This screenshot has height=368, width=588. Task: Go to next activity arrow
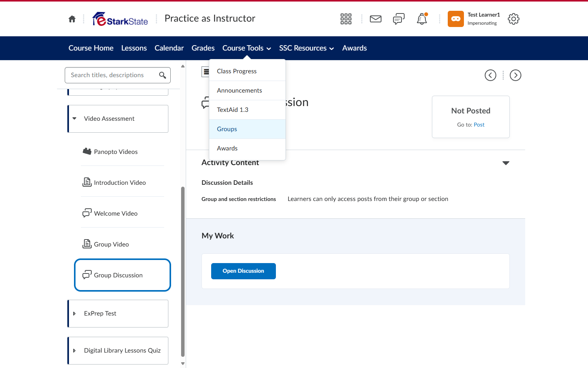(x=516, y=75)
